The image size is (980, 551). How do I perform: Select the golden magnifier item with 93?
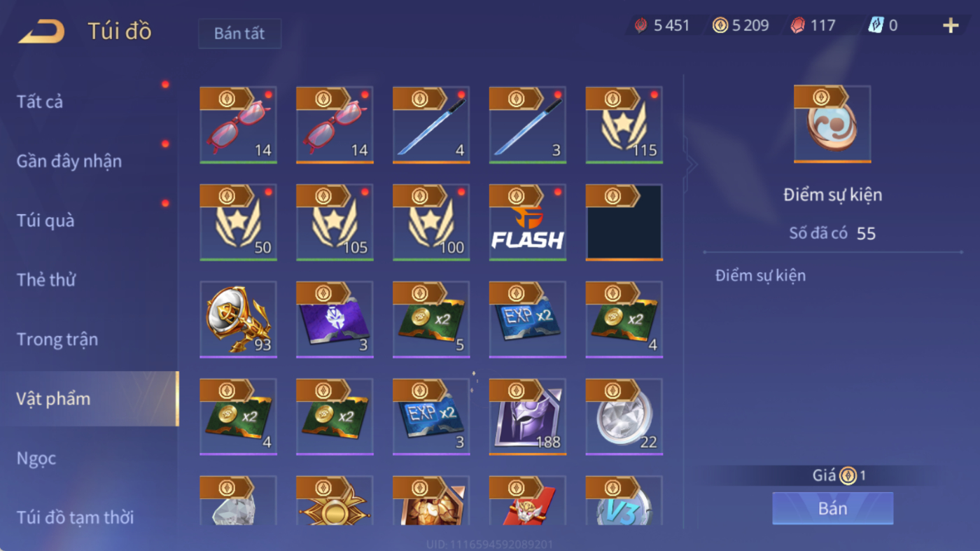238,320
